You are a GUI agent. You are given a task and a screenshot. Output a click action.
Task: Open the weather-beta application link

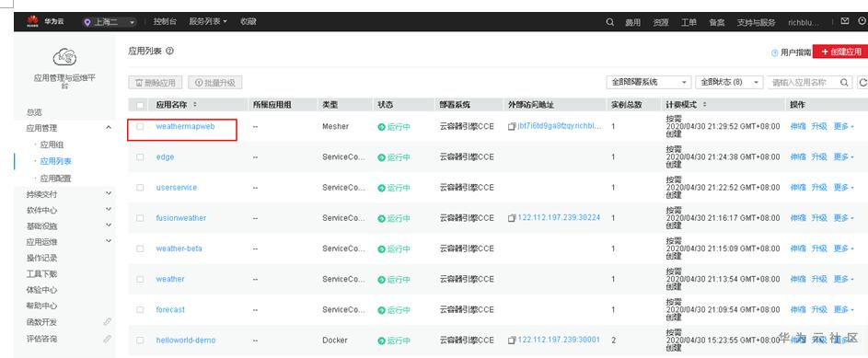pos(179,248)
